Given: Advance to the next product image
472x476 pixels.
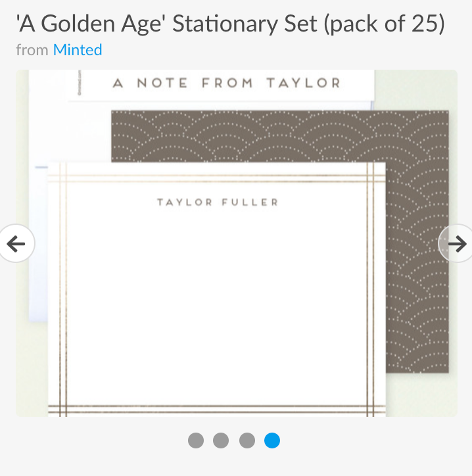Looking at the screenshot, I should [x=456, y=243].
